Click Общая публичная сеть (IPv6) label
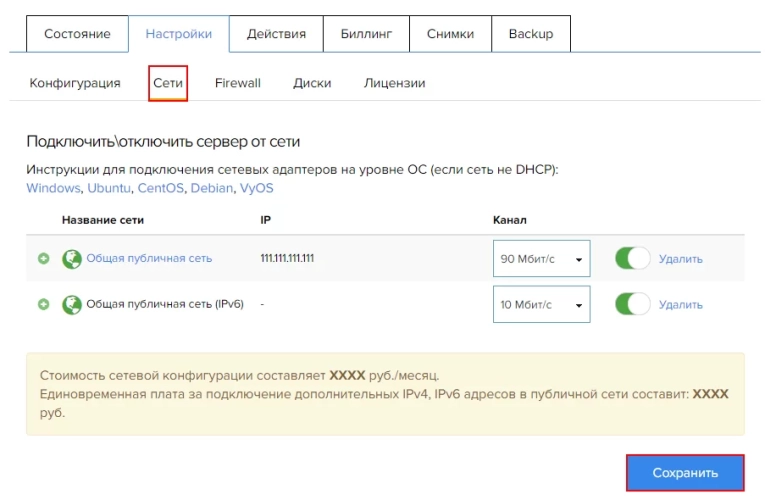Viewport: 765px width, 499px height. click(165, 304)
